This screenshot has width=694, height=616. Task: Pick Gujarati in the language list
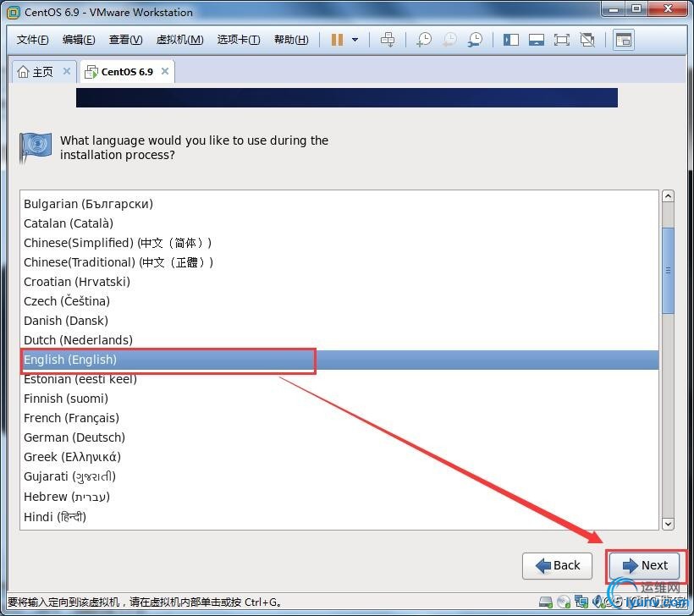point(339,476)
